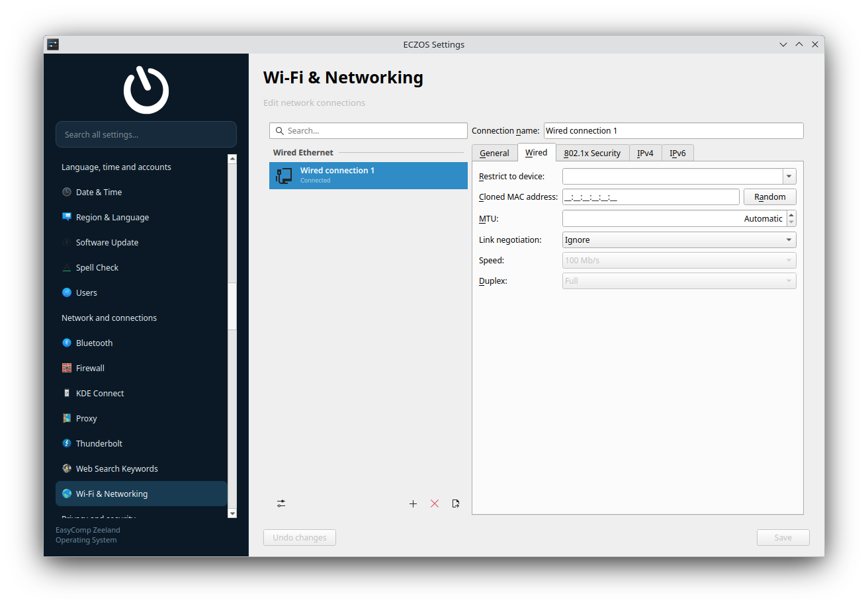This screenshot has width=868, height=608.
Task: Click the Random MAC button
Action: click(770, 196)
